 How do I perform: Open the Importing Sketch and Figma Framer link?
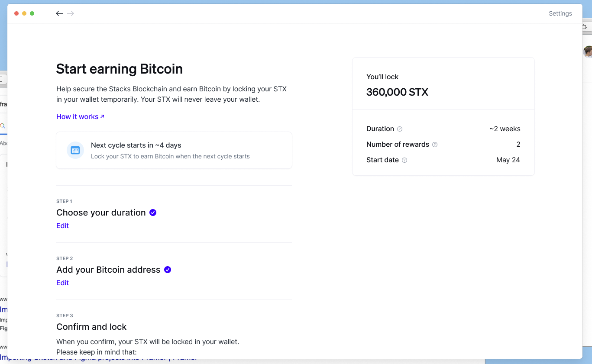click(99, 358)
